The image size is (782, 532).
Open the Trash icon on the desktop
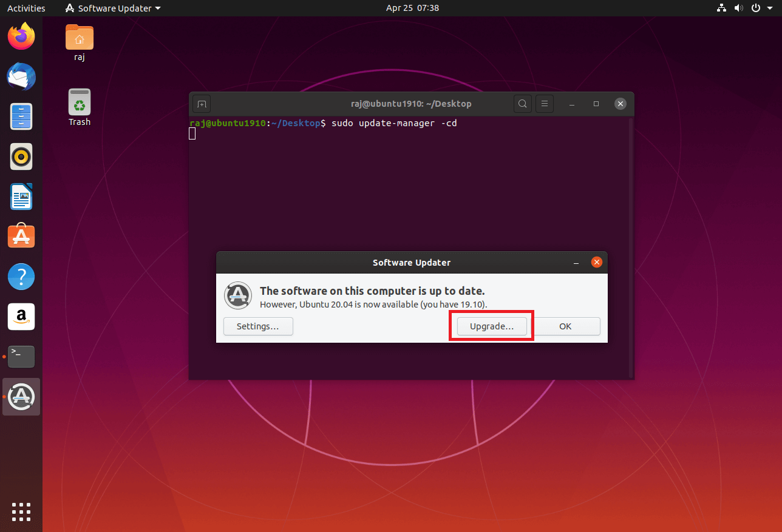[x=80, y=108]
